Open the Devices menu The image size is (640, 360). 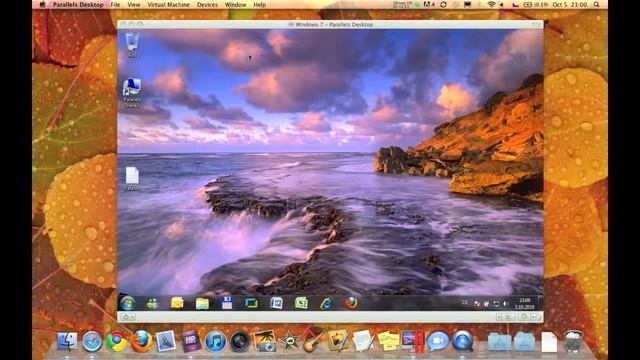[207, 4]
